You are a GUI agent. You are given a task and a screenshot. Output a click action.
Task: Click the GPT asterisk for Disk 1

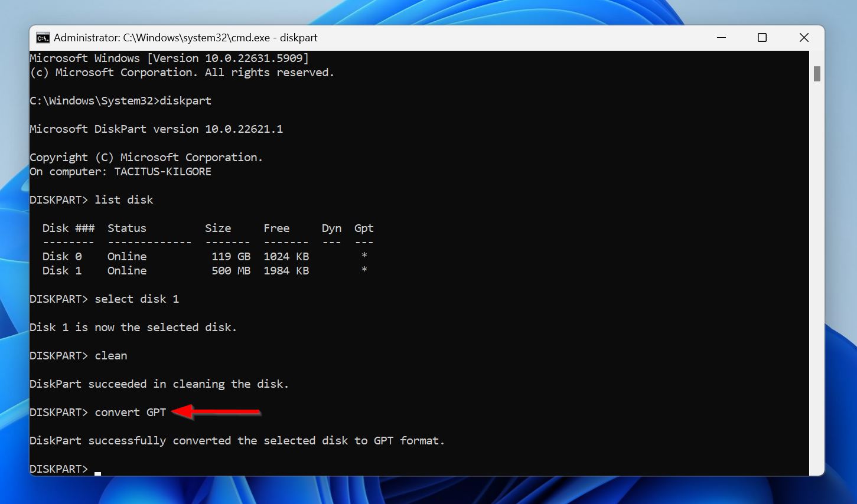coord(364,270)
